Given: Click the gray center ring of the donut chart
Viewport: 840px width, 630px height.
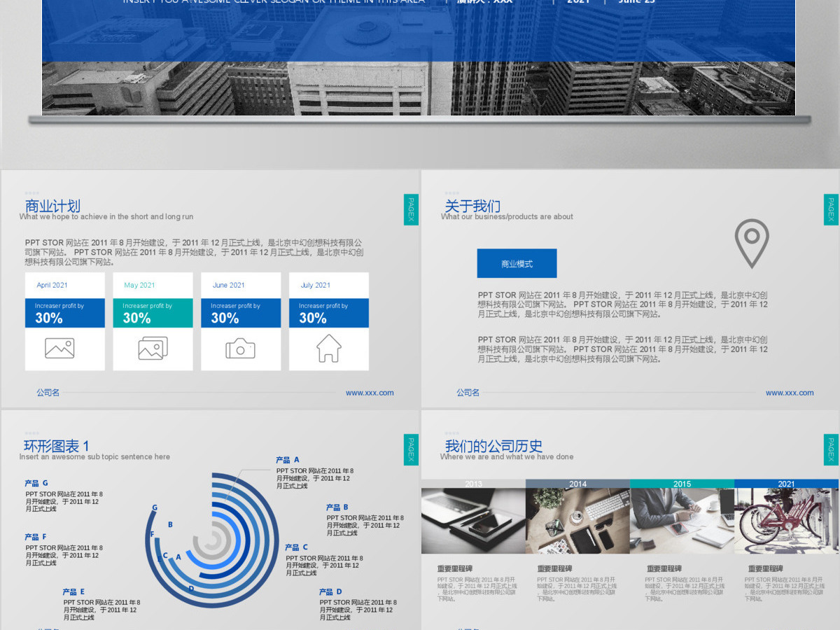Looking at the screenshot, I should [x=211, y=542].
